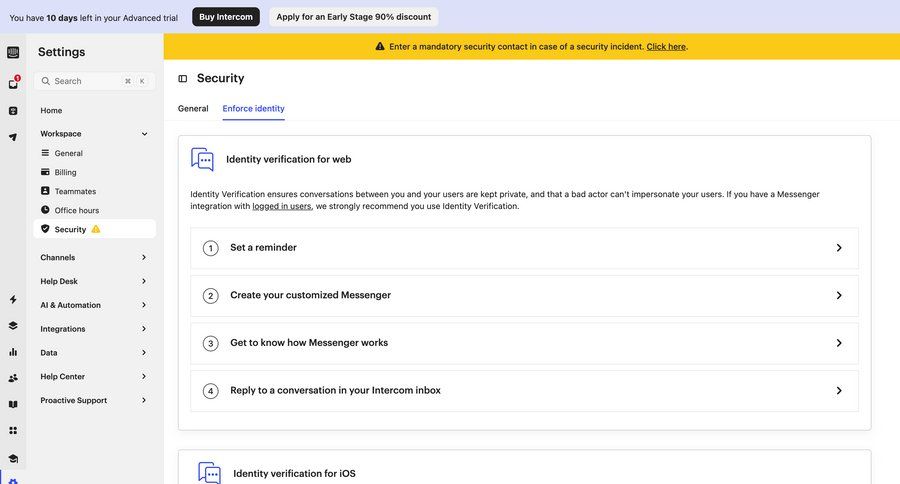Open the App Store grid icon
This screenshot has height=484, width=900.
pyautogui.click(x=13, y=431)
